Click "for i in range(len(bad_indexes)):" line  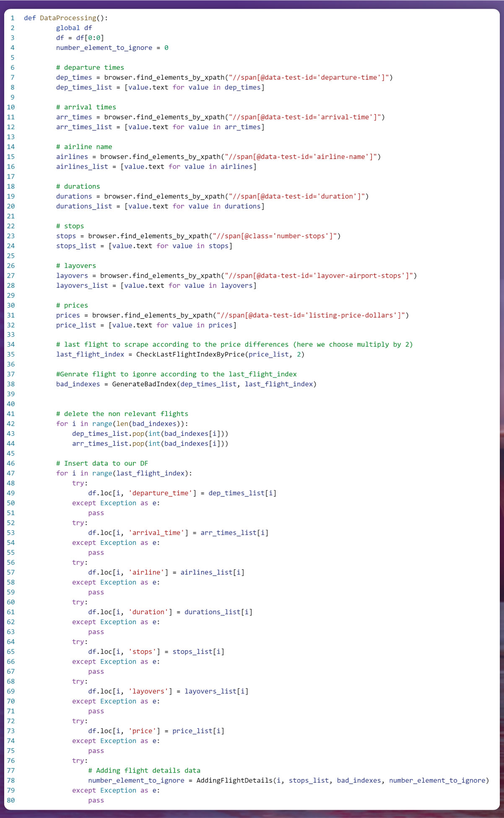coord(122,424)
